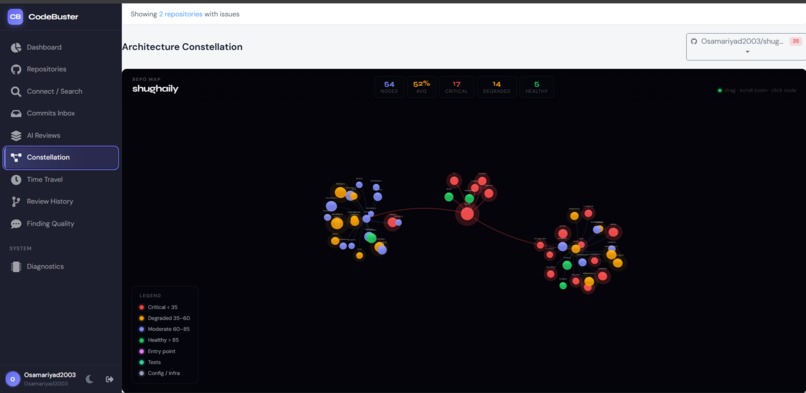Click the Osamariyad2003 avatar circle
Screen dimensions: 806x393
pyautogui.click(x=13, y=379)
